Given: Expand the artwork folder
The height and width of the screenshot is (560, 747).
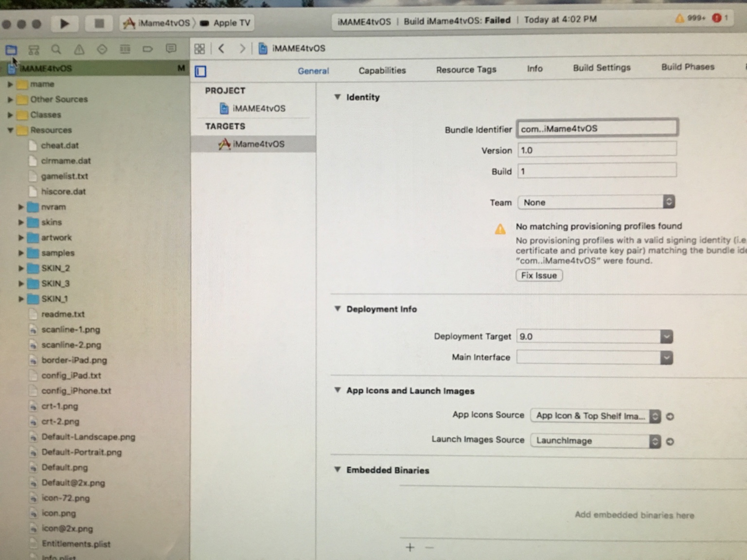Looking at the screenshot, I should click(21, 238).
